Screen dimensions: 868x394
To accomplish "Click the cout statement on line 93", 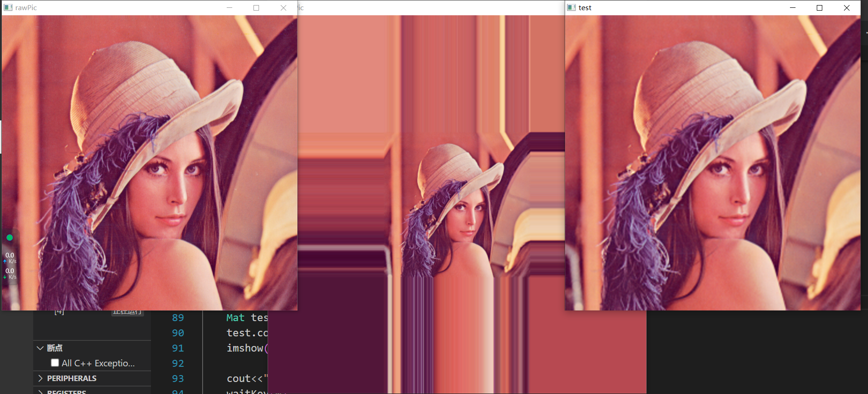I will pyautogui.click(x=247, y=379).
